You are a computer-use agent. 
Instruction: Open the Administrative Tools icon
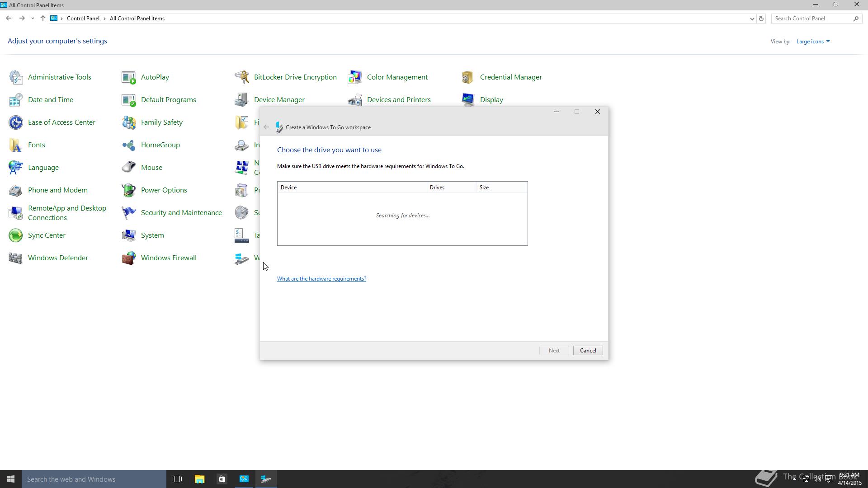tap(16, 77)
